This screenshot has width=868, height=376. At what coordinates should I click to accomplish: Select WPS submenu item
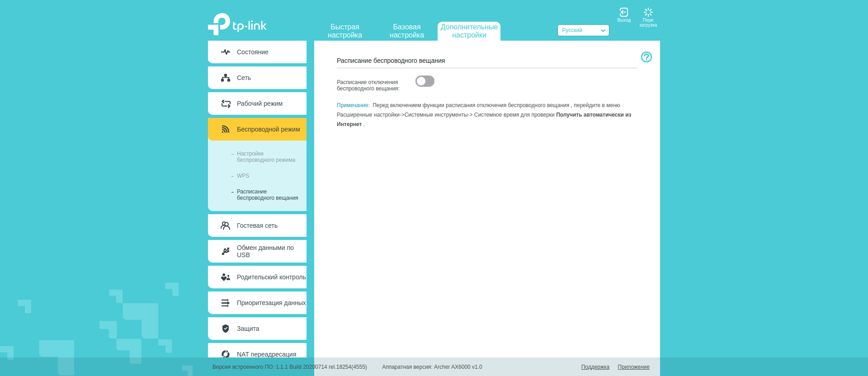tap(243, 176)
